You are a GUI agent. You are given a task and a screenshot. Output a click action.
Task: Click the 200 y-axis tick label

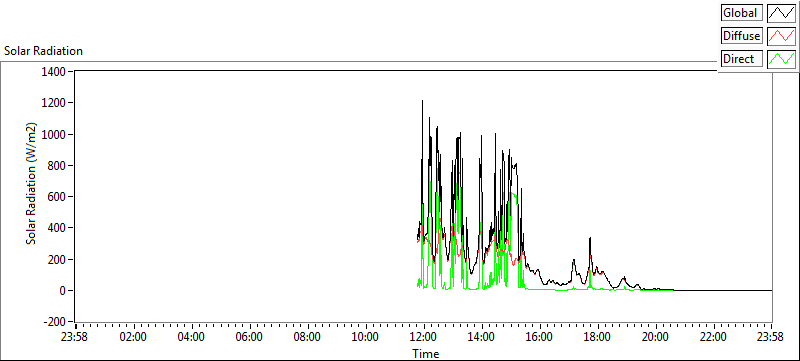coord(57,260)
